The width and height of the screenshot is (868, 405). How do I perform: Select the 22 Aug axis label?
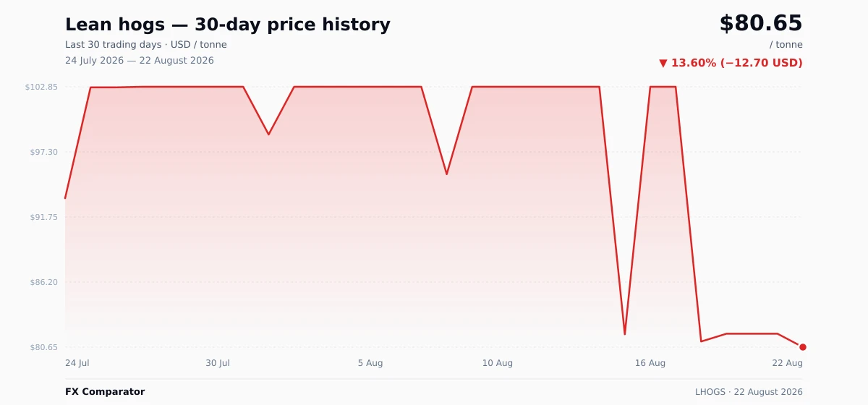787,363
